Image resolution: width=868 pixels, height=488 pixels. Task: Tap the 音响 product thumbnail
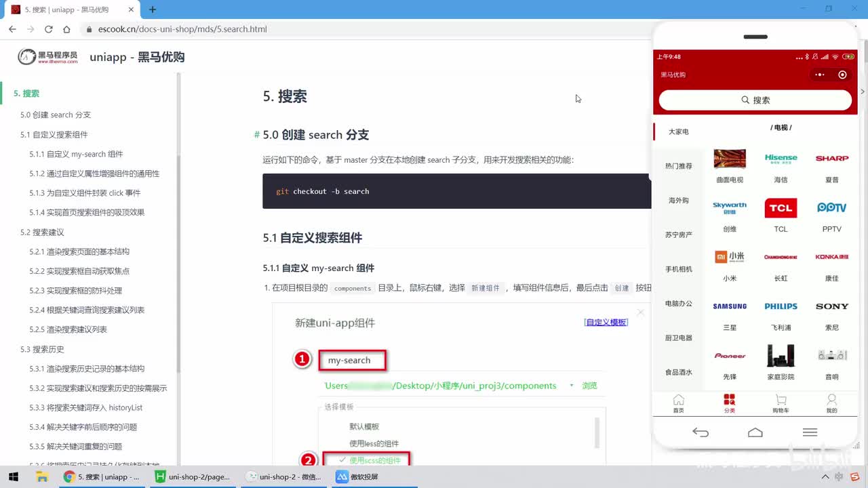pos(832,356)
